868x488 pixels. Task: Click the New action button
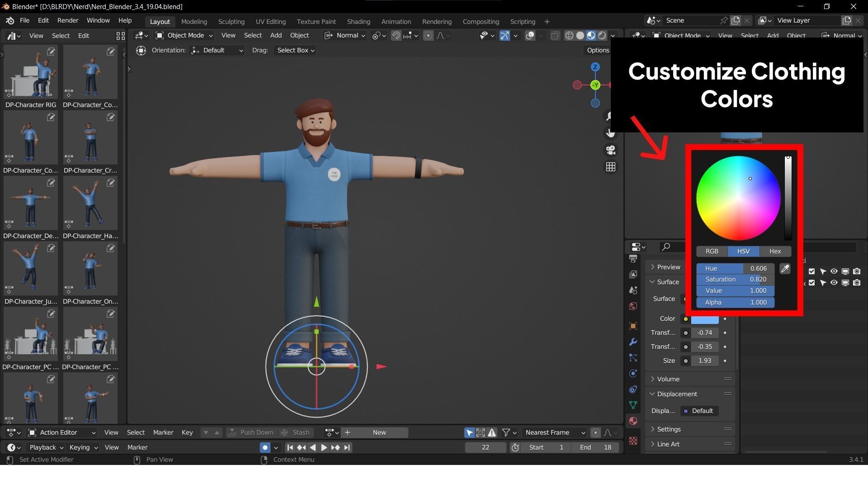[374, 433]
